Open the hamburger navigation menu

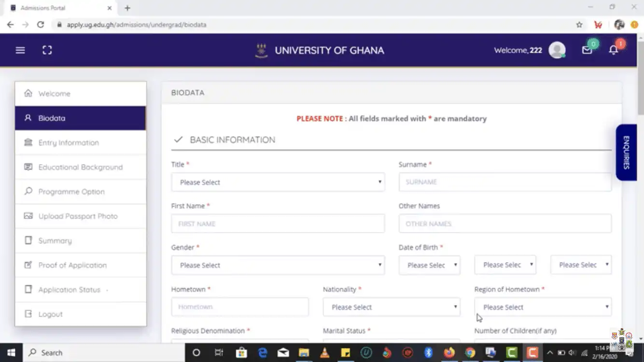(x=20, y=50)
